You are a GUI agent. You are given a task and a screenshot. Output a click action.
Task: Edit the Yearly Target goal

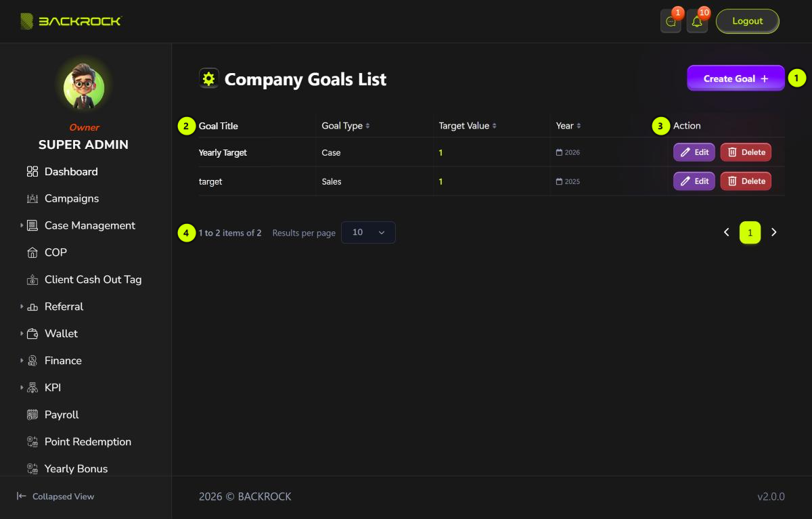[694, 152]
